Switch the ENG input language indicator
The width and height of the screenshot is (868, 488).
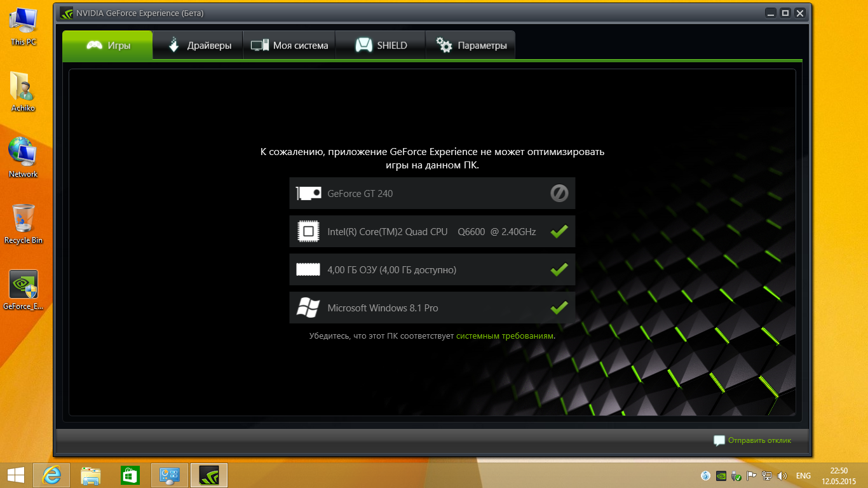(803, 476)
